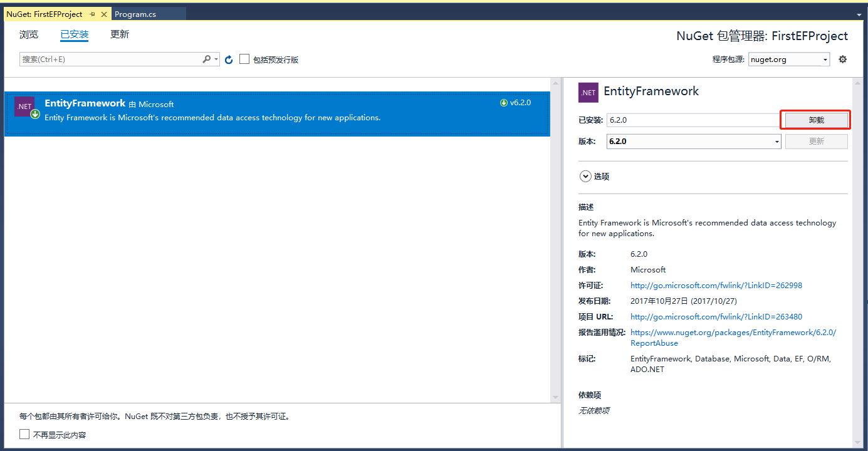Open the search box history dropdown arrow
Screen dimensions: 868x451
coord(216,60)
